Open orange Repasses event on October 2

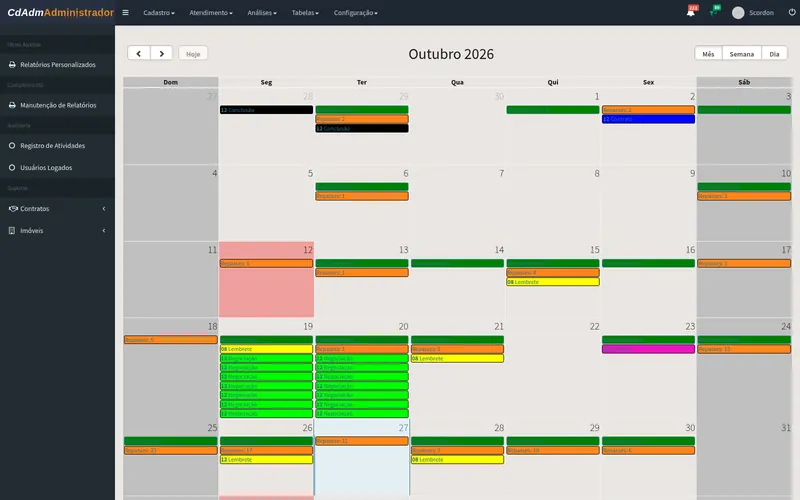tap(648, 110)
